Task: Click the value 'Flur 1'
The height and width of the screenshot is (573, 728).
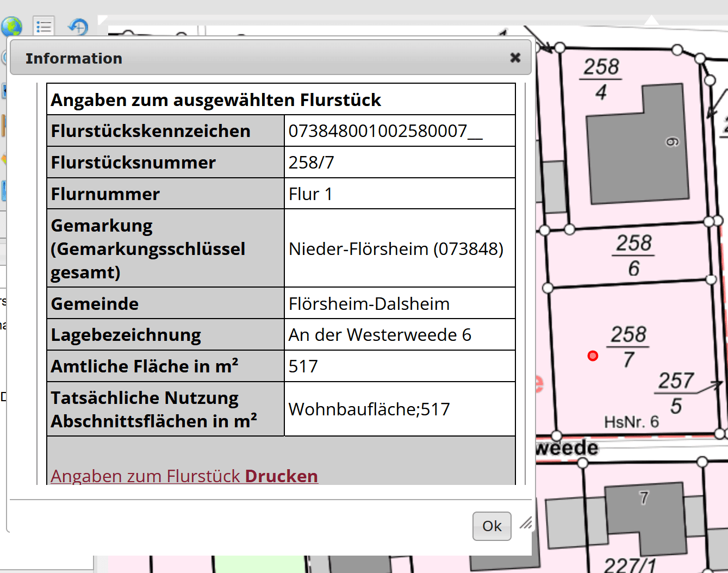Action: pyautogui.click(x=310, y=194)
